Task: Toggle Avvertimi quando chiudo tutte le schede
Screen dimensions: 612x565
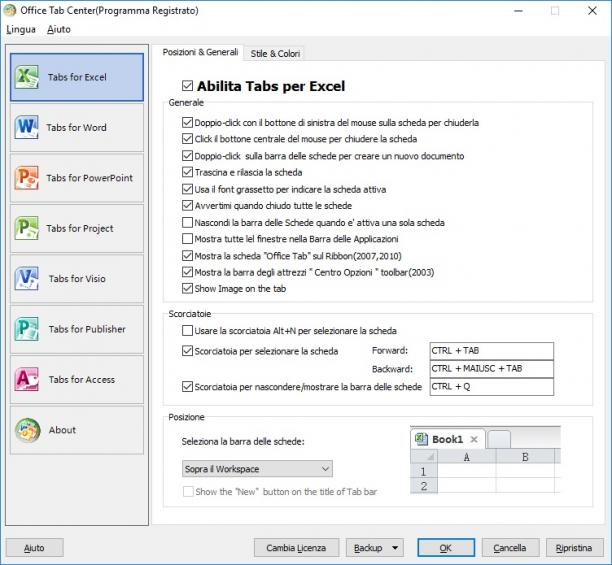Action: pyautogui.click(x=187, y=205)
